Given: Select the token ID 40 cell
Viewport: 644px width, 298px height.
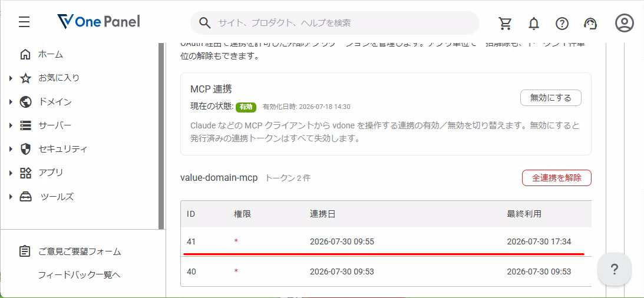Looking at the screenshot, I should (191, 271).
